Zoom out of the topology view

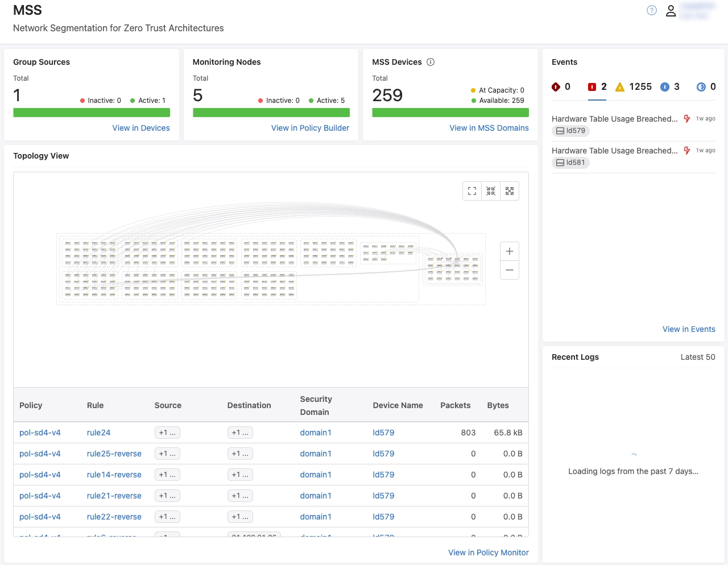pos(510,270)
